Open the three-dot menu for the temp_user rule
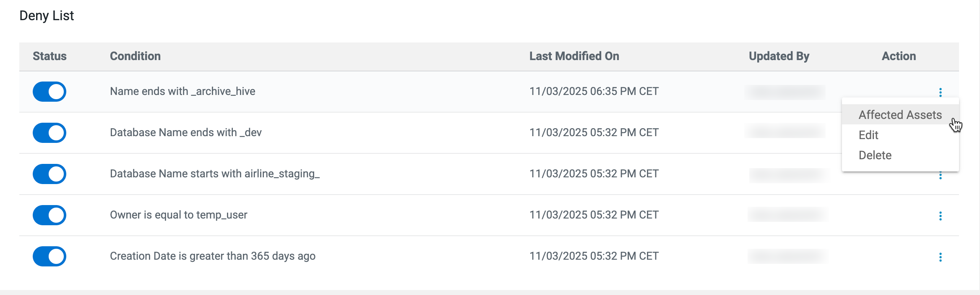 (x=940, y=216)
